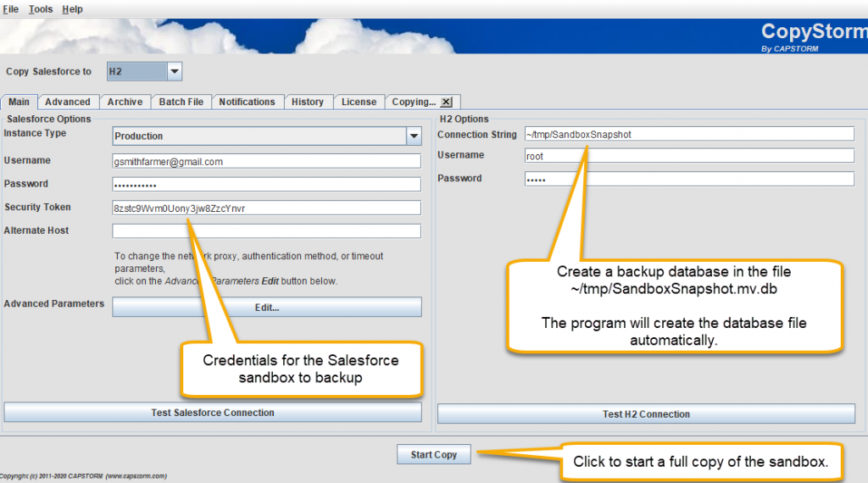Click Test H2 Connection button
Screen dimensions: 868x483
click(x=646, y=414)
